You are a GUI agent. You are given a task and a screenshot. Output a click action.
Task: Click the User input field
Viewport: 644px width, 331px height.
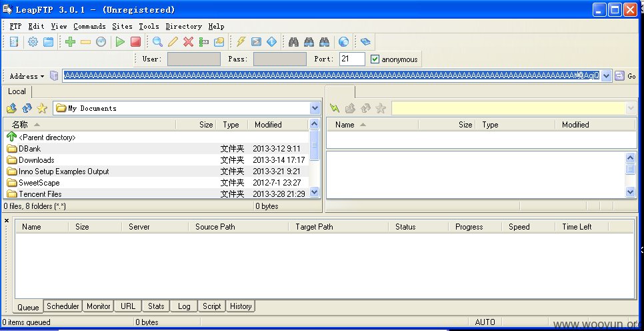click(194, 59)
